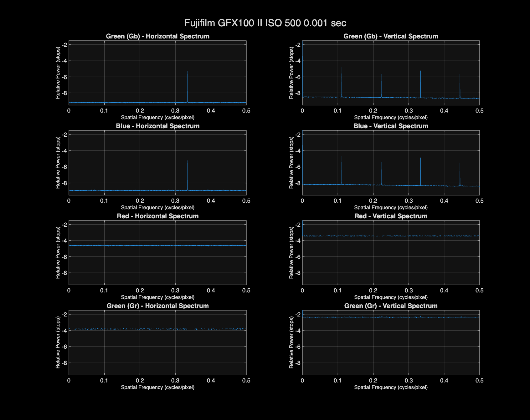Click Relative Power axis label of Green (Gr) Horizontal plot
The image size is (530, 420).
[58, 342]
